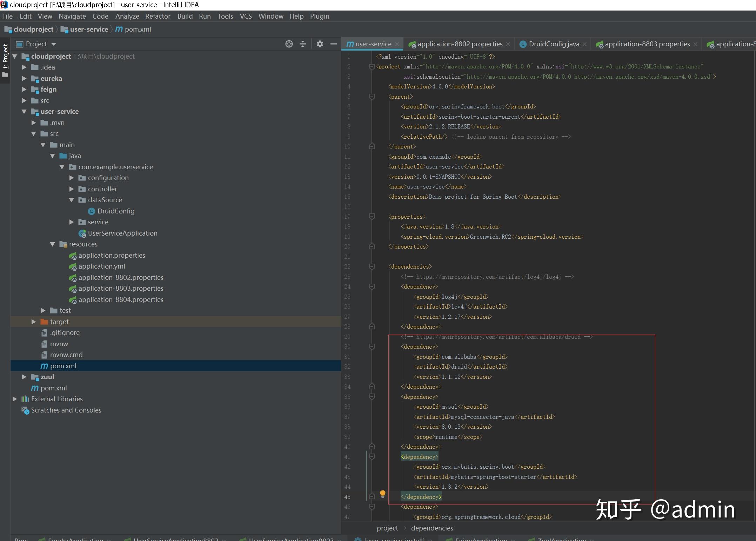Expand External Libraries node

(x=15, y=399)
